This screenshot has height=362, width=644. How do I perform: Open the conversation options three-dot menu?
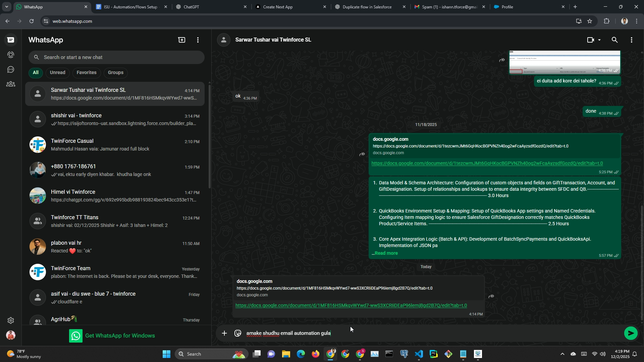click(x=632, y=40)
